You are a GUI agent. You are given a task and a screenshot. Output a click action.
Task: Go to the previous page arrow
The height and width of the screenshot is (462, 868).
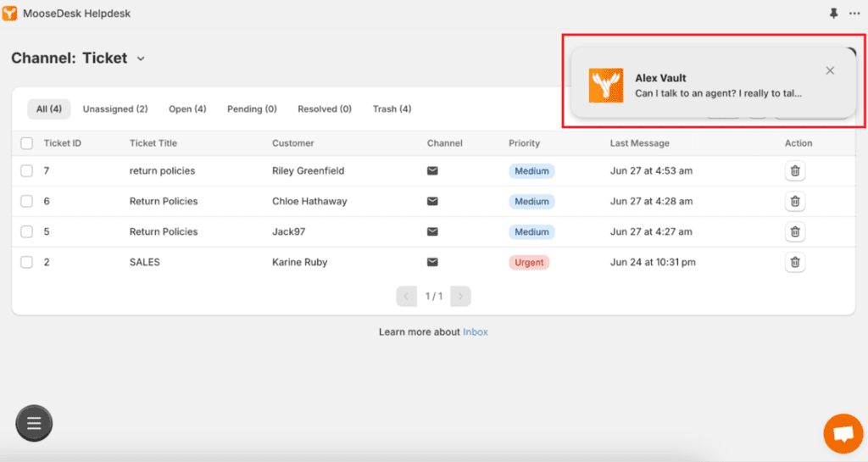pyautogui.click(x=406, y=297)
